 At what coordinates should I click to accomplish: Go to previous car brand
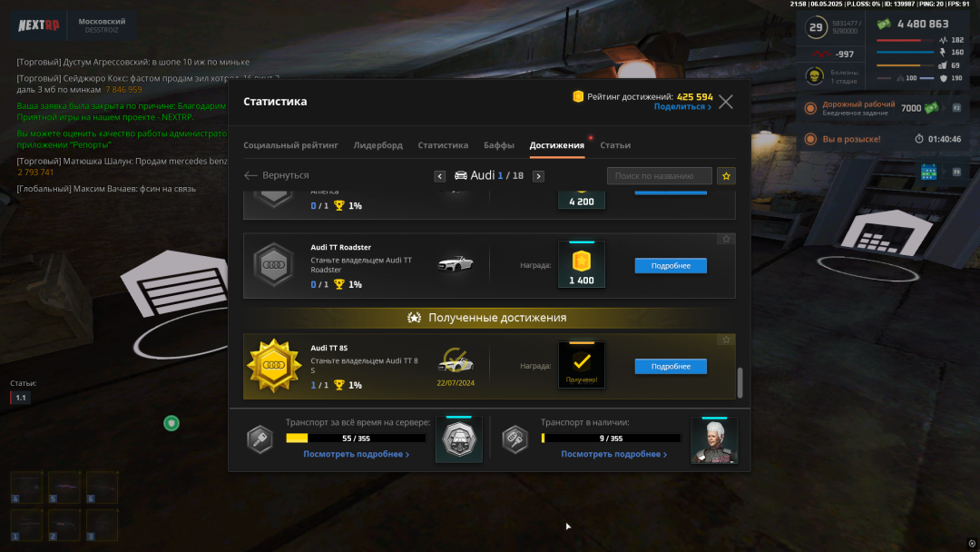pos(439,176)
